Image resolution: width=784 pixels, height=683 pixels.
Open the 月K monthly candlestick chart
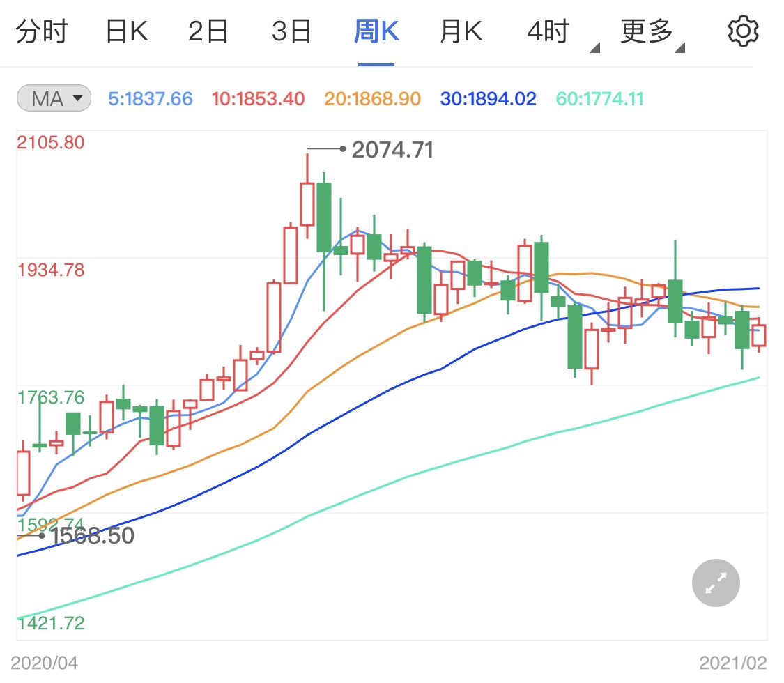tap(459, 30)
